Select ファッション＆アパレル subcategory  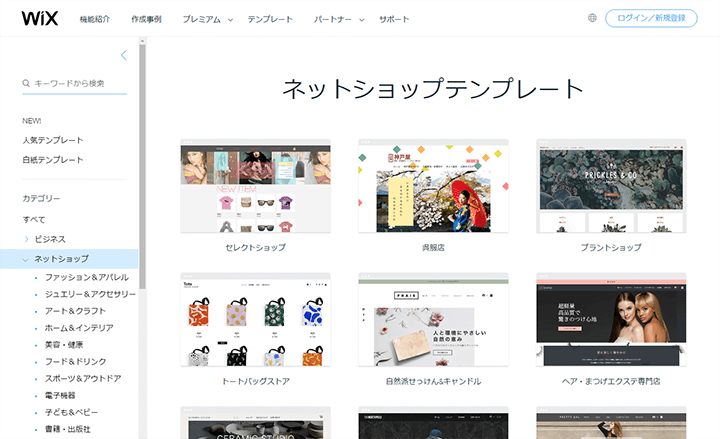tap(86, 276)
